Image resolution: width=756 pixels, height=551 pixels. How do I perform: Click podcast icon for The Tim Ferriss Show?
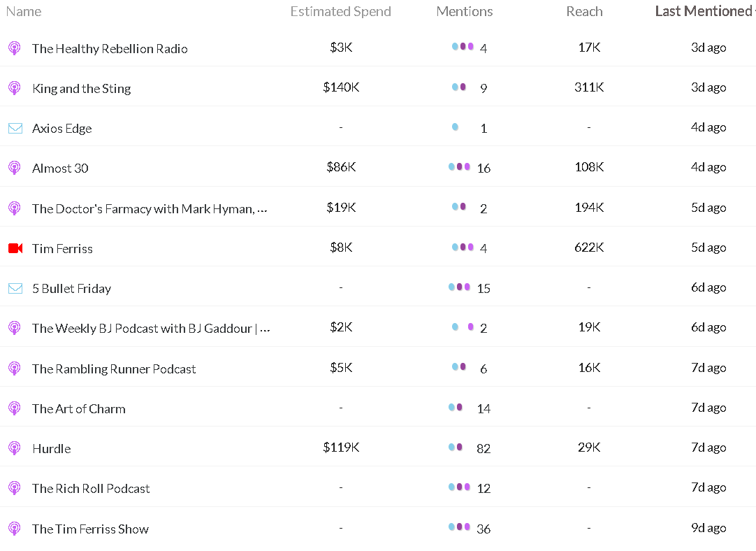pos(15,529)
